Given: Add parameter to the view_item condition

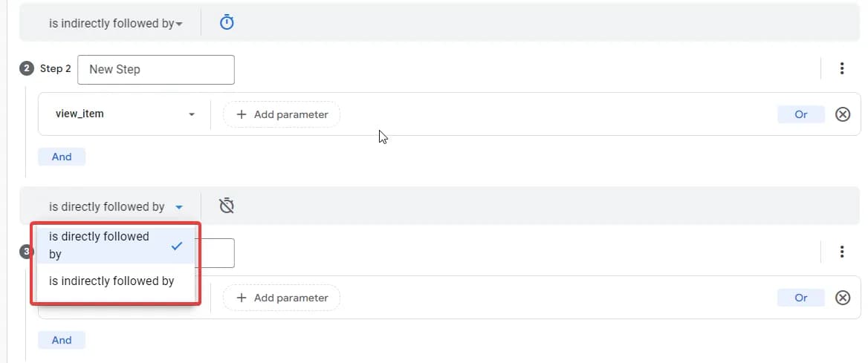Looking at the screenshot, I should (x=282, y=114).
